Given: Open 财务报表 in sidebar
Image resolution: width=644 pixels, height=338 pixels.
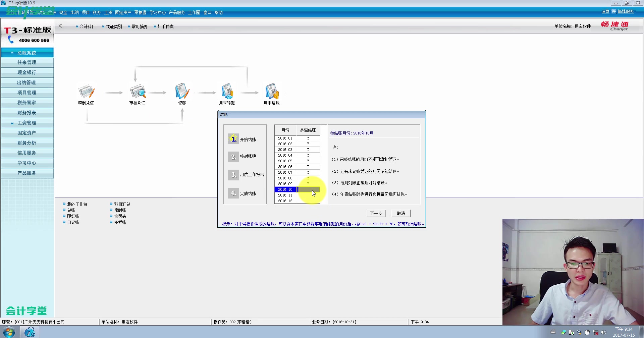Looking at the screenshot, I should [27, 113].
